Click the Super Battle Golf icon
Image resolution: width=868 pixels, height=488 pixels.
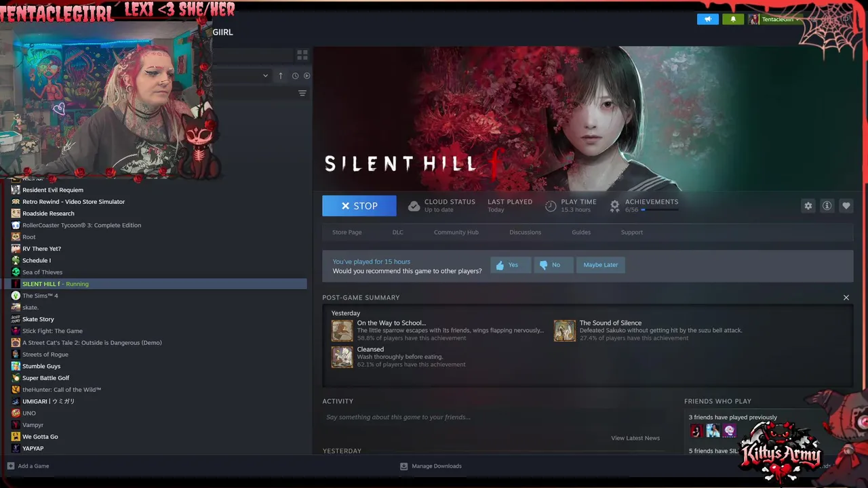tap(16, 378)
